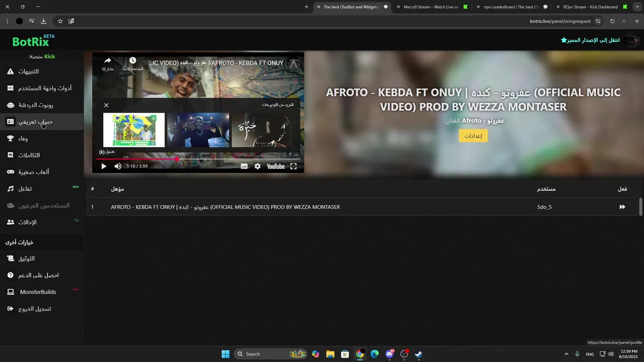Click the AFROTO - KEBDA song row title
The width and height of the screenshot is (644, 362).
coord(225,207)
